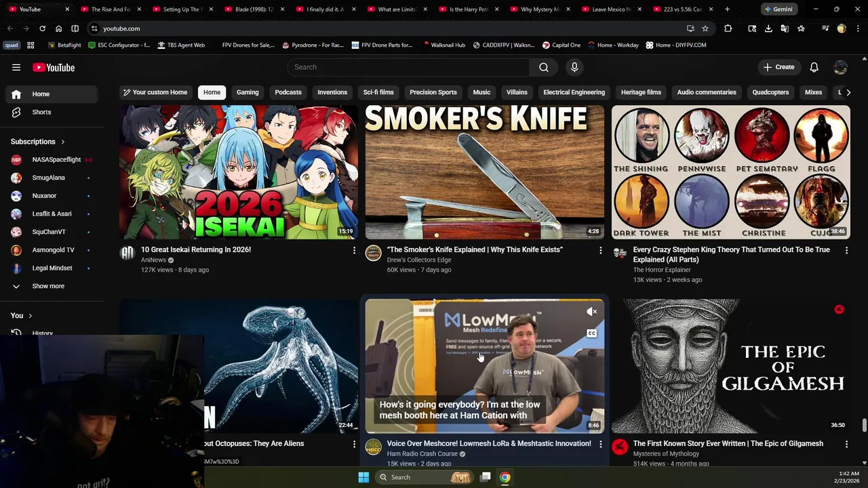The width and height of the screenshot is (868, 488).
Task: Open the Ham Radio Crash Course channel avatar
Action: point(373,447)
